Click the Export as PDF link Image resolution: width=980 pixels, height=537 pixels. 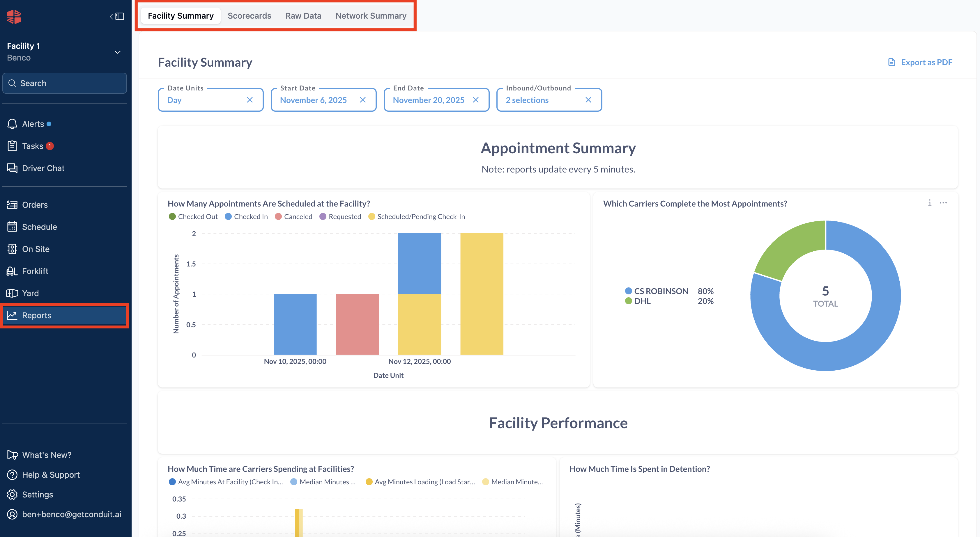(x=920, y=62)
